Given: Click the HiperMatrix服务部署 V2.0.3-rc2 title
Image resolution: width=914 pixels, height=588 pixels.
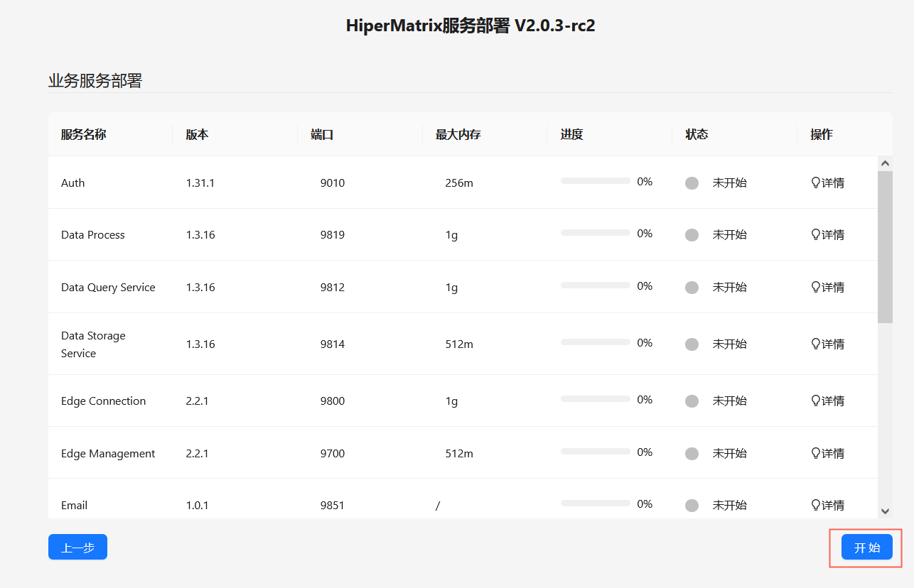Looking at the screenshot, I should point(471,26).
